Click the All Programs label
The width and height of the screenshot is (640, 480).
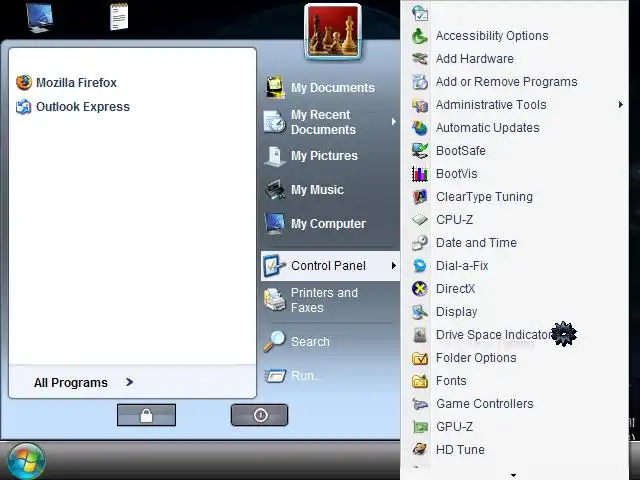pyautogui.click(x=71, y=383)
